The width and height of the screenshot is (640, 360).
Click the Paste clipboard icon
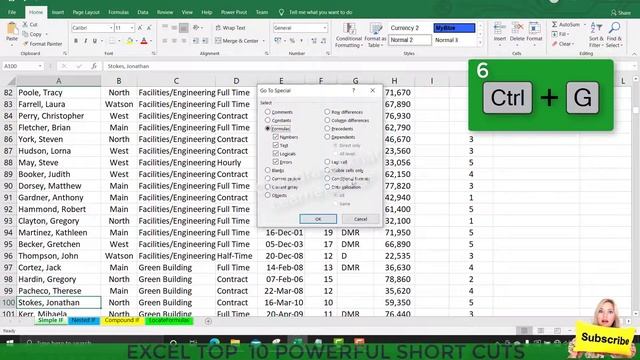click(x=12, y=29)
